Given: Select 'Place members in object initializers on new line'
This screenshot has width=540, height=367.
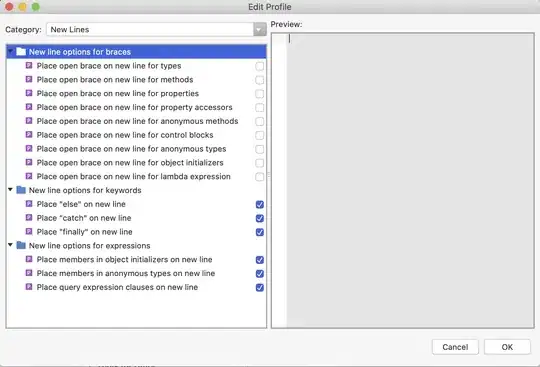Looking at the screenshot, I should click(124, 259).
